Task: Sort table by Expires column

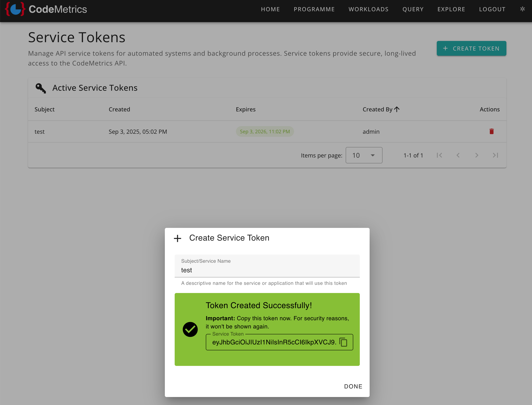Action: [245, 109]
